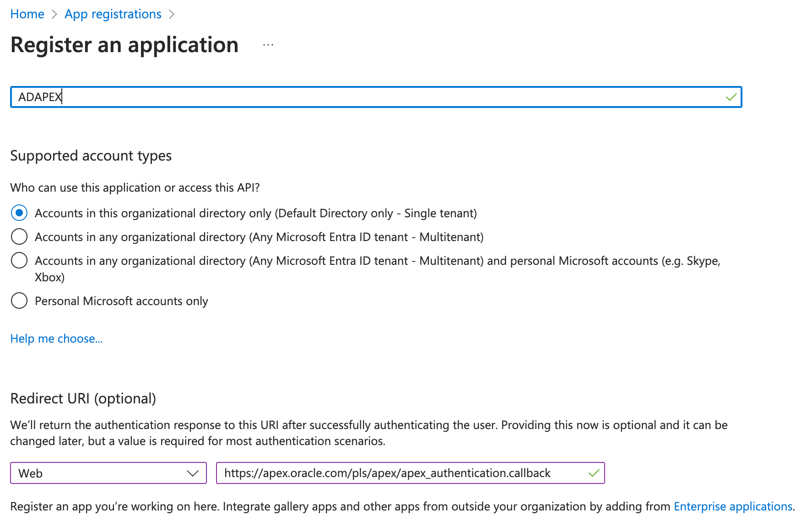The image size is (812, 526).
Task: Click the green checkmark in the name field
Action: [x=731, y=97]
